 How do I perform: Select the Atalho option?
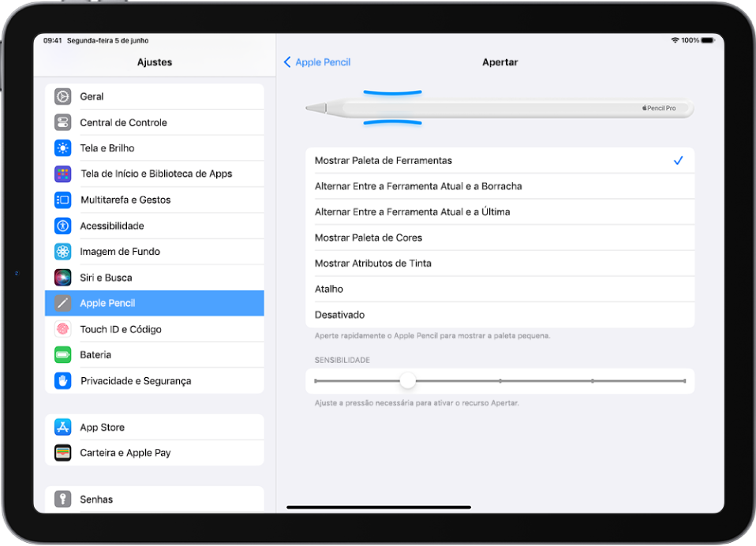coord(329,289)
